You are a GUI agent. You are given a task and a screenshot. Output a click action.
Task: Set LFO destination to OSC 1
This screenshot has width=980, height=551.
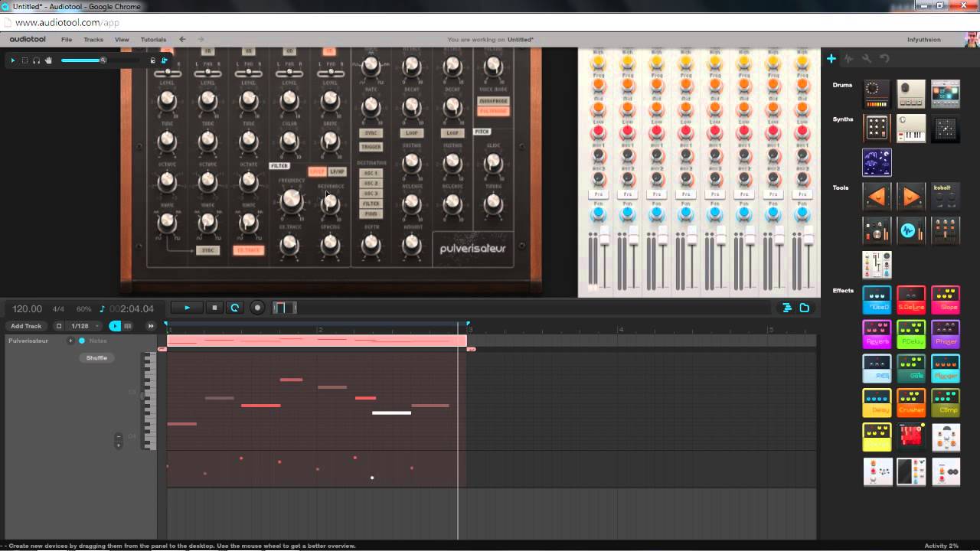[371, 174]
